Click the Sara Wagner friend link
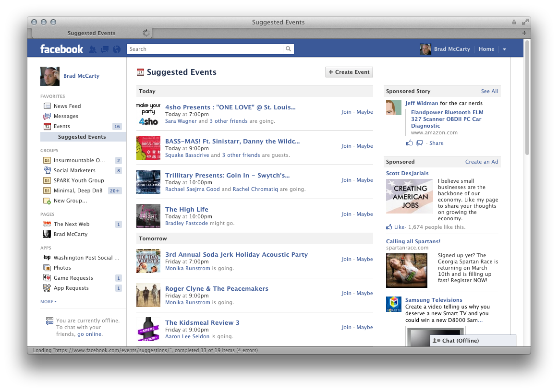Image resolution: width=558 pixels, height=392 pixels. pyautogui.click(x=181, y=121)
